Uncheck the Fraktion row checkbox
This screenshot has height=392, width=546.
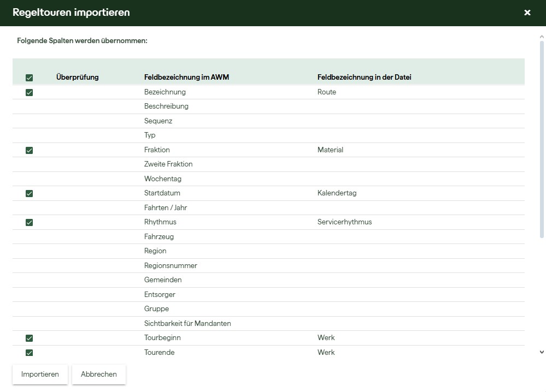(30, 150)
